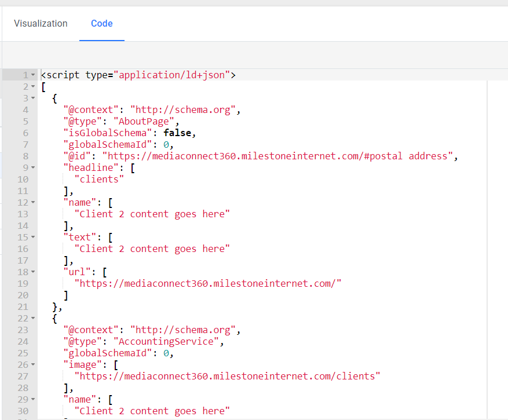Click line number 6 in the gutter
The height and width of the screenshot is (420, 508).
[25, 133]
